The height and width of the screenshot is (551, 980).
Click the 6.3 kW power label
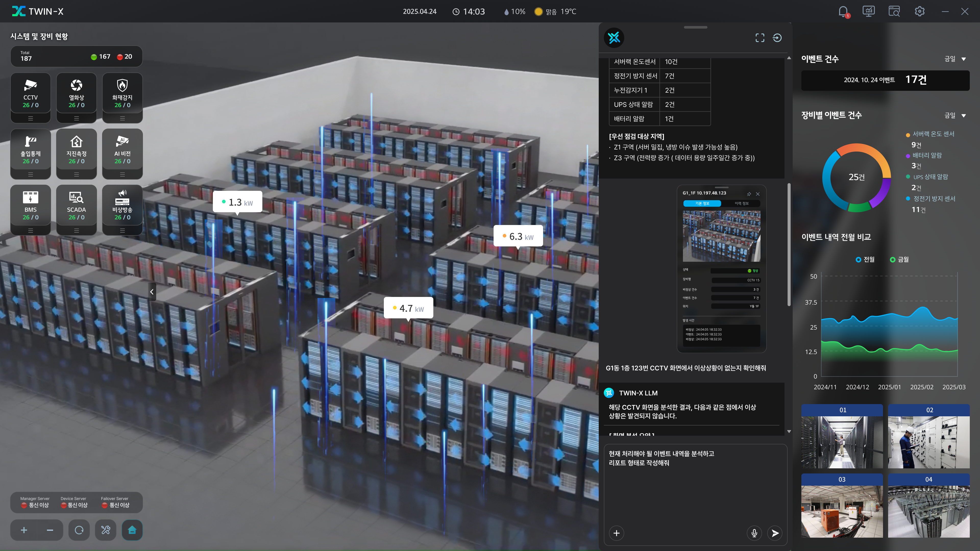click(x=518, y=236)
